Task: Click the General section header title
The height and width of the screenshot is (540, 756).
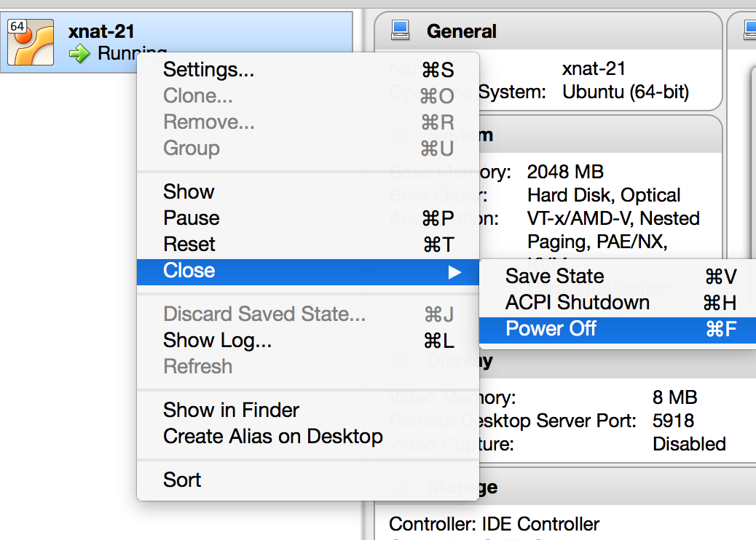Action: click(461, 31)
